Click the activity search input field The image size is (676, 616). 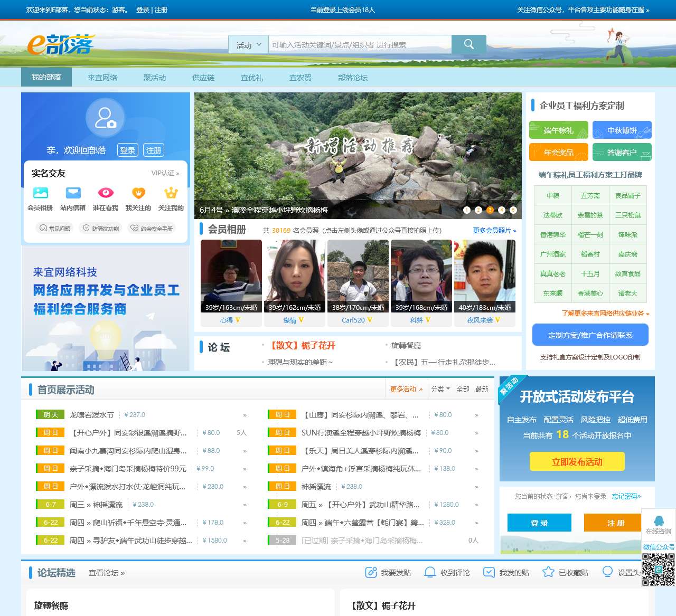click(x=360, y=45)
